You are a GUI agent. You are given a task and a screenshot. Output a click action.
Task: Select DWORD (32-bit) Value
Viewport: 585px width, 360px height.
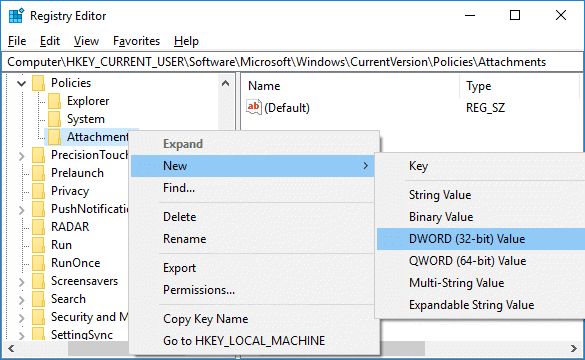[x=481, y=239]
